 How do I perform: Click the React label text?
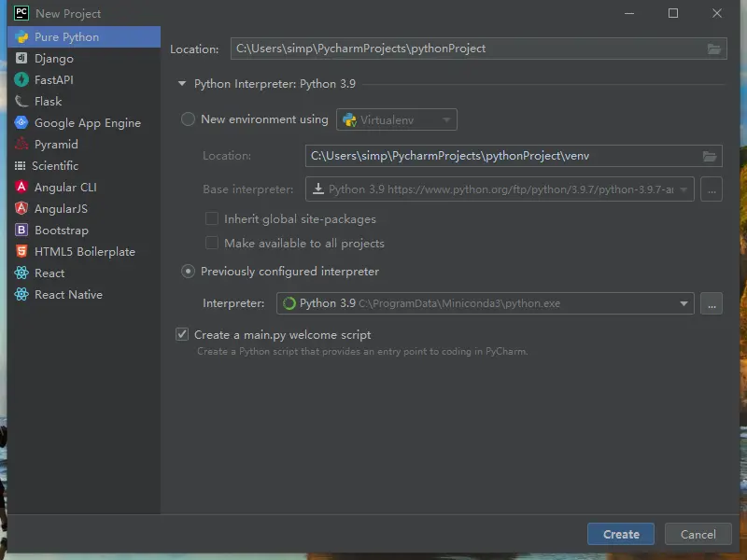tap(49, 273)
